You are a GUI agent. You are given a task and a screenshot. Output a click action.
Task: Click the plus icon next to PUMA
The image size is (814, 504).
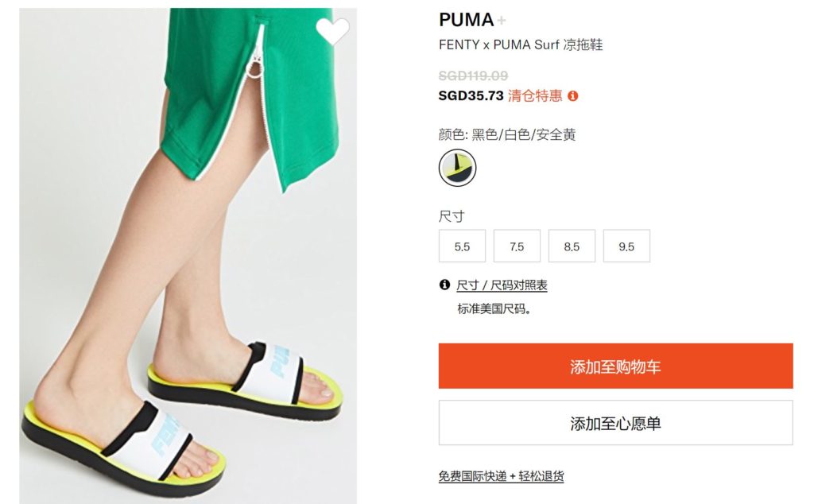click(x=502, y=21)
